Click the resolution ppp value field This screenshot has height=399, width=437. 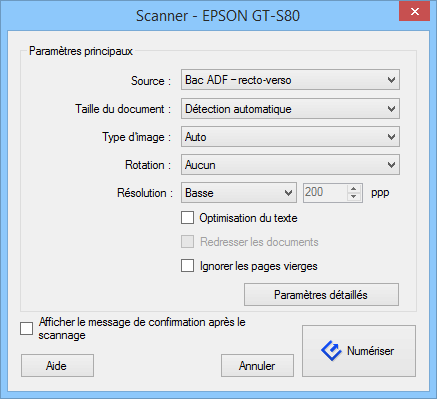click(325, 193)
